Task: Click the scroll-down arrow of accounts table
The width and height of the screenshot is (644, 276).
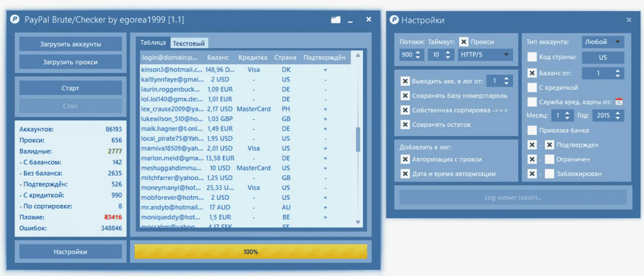Action: [358, 222]
